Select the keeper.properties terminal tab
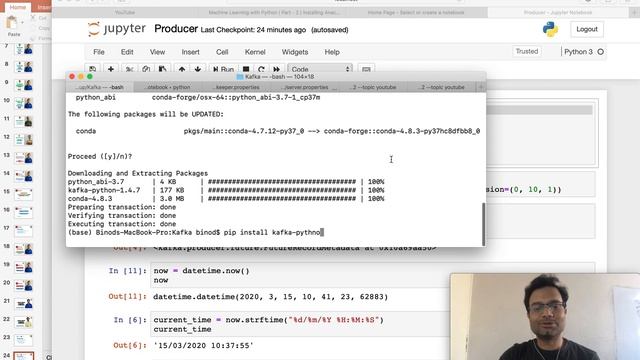Viewport: 640px width, 360px height. point(237,87)
